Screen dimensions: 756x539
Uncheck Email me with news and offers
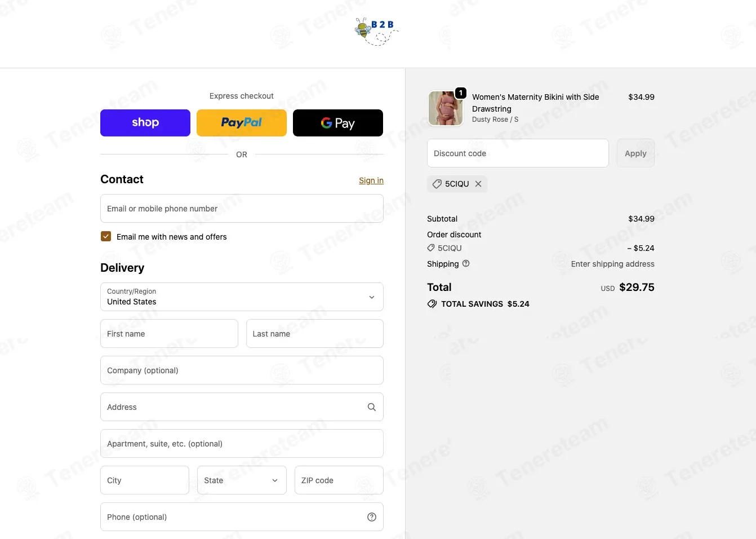pos(106,236)
